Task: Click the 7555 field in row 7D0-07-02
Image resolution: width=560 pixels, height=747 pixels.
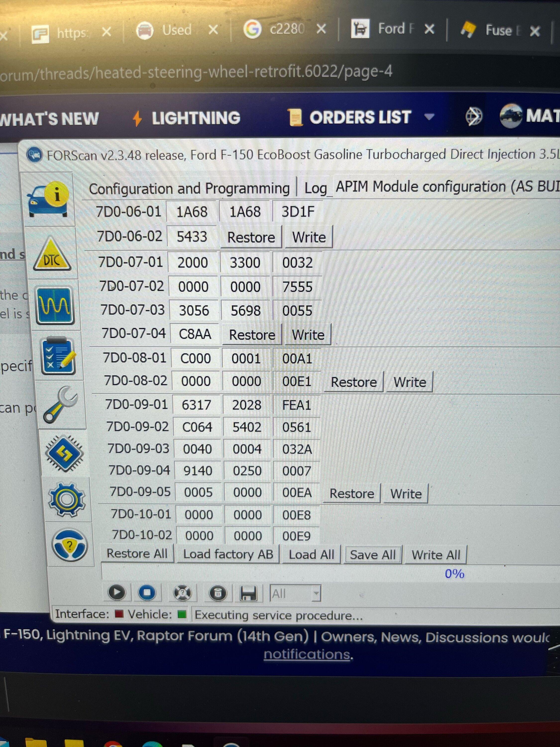Action: [x=297, y=287]
